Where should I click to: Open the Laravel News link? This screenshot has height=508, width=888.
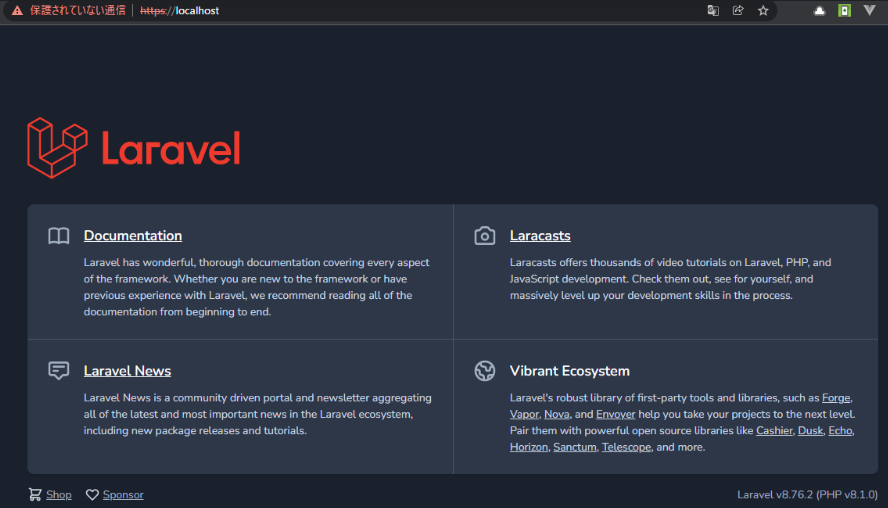click(127, 371)
